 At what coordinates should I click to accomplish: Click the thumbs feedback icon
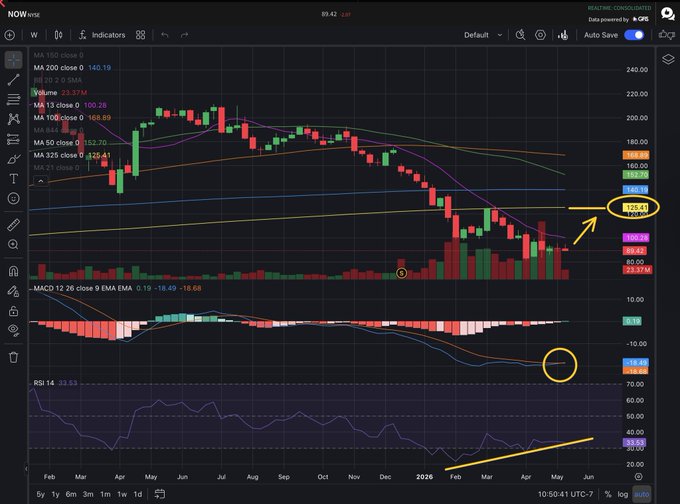[x=667, y=35]
